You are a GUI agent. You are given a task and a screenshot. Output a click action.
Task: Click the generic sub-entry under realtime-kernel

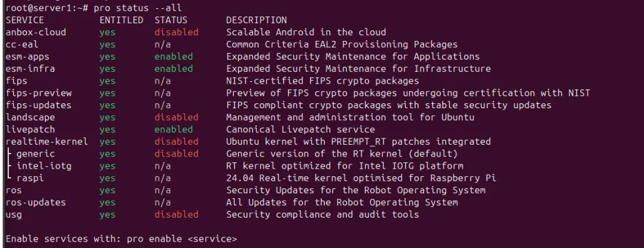pos(36,154)
